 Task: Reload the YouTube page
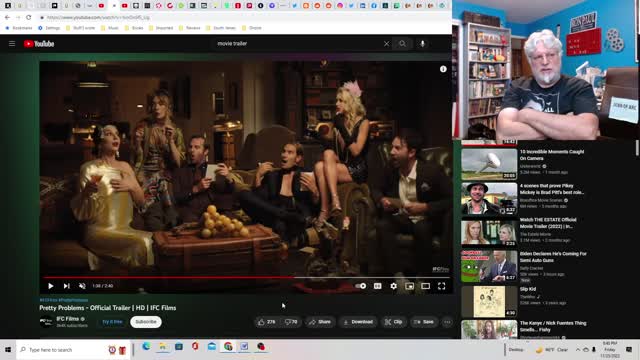(x=29, y=18)
